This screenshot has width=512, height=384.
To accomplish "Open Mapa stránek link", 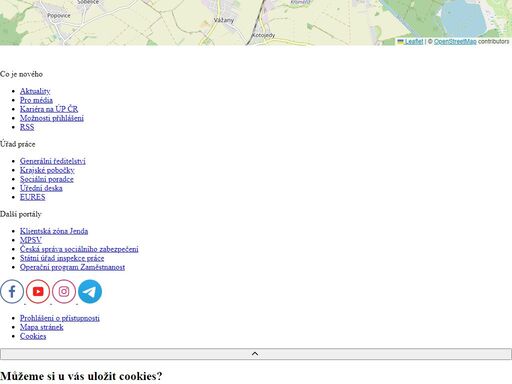I will [x=42, y=327].
